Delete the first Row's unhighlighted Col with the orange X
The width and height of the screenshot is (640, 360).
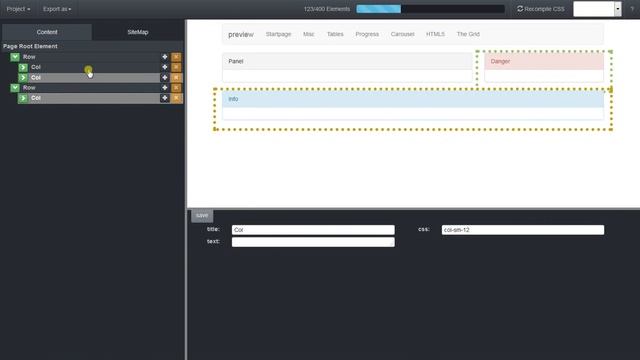(x=176, y=67)
